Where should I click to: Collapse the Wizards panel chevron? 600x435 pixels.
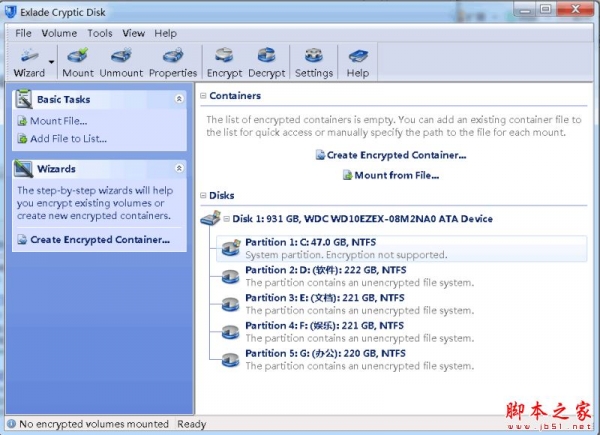pyautogui.click(x=179, y=168)
